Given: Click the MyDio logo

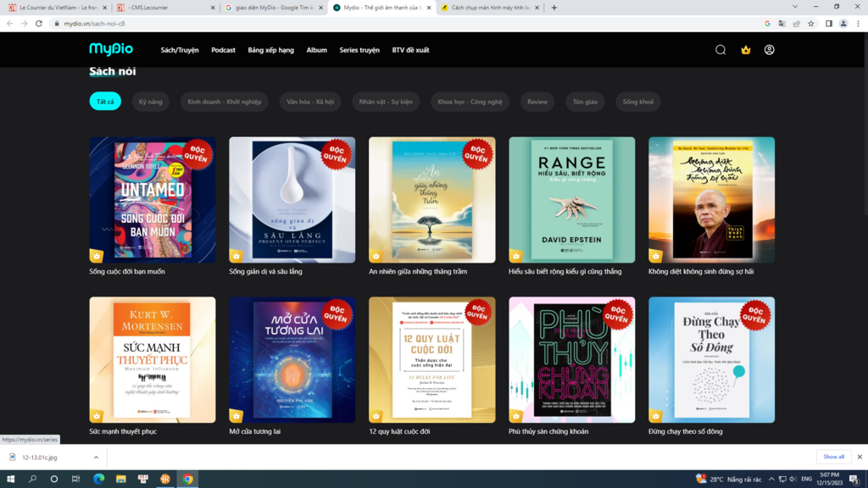Looking at the screenshot, I should point(111,49).
